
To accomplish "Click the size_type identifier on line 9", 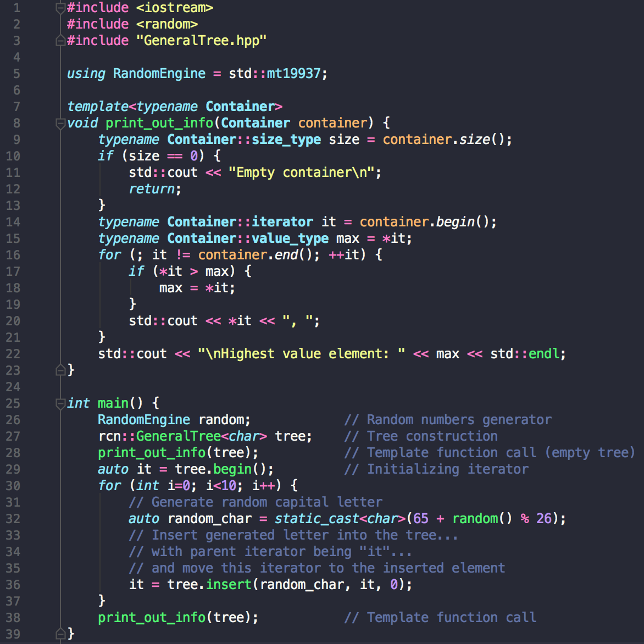I will (286, 140).
